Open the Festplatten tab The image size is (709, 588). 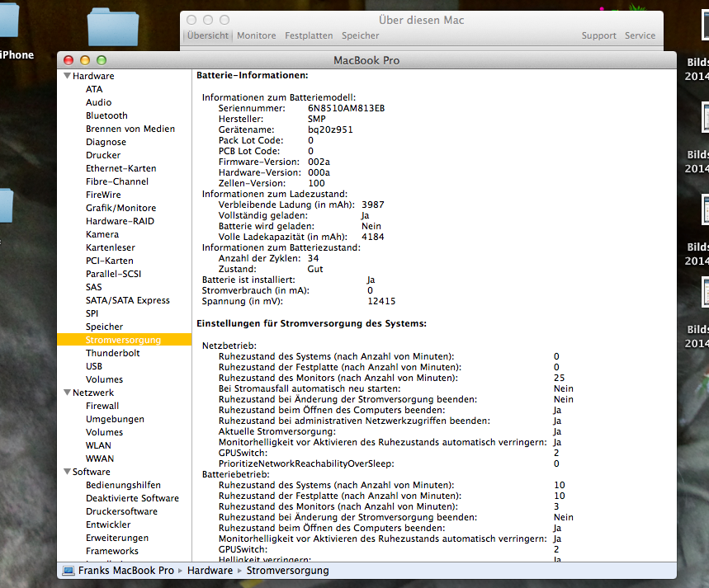click(x=309, y=35)
